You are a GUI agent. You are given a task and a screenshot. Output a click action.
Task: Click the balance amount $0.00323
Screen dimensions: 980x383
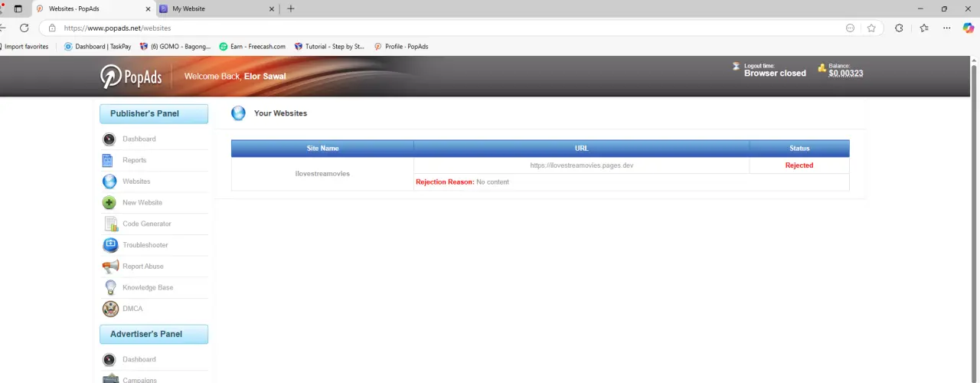click(x=846, y=74)
